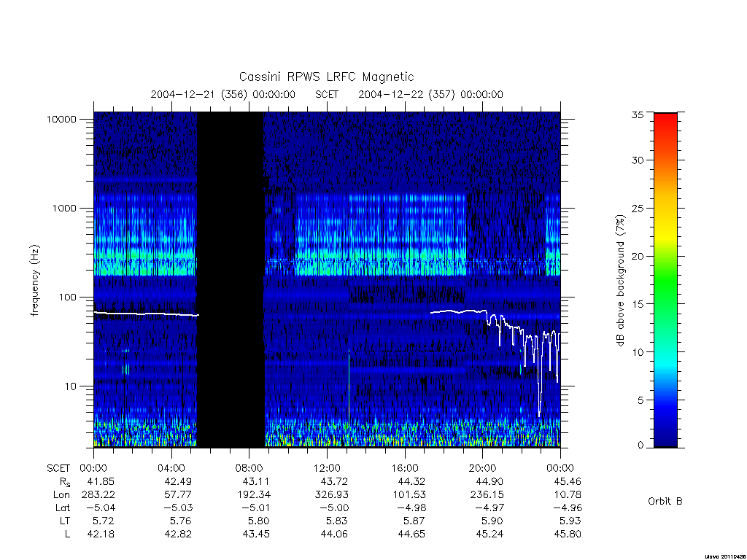The height and width of the screenshot is (560, 747).
Task: Click the black data gap in spectrogram
Action: pyautogui.click(x=231, y=279)
